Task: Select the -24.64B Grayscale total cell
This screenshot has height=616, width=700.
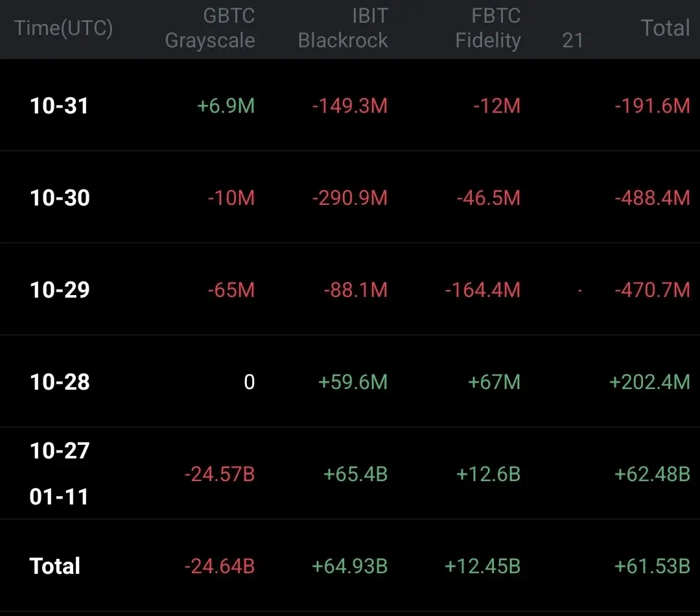Action: pos(220,566)
